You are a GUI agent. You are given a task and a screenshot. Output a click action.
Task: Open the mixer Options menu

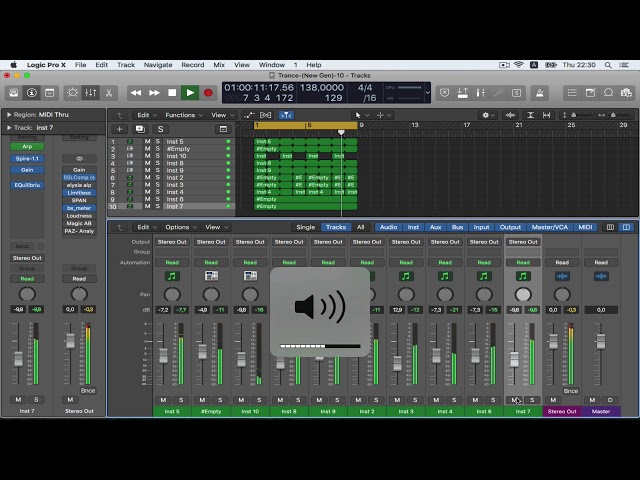tap(180, 227)
